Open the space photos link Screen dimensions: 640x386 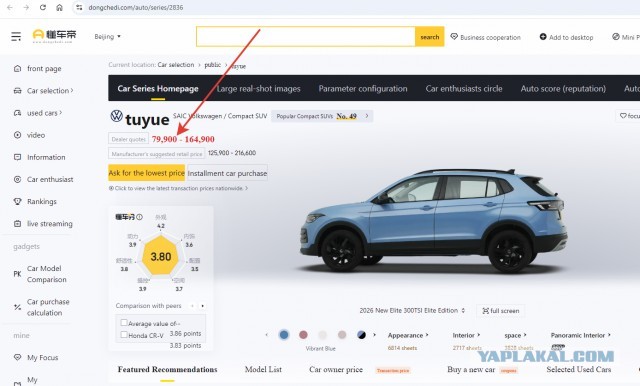click(515, 335)
